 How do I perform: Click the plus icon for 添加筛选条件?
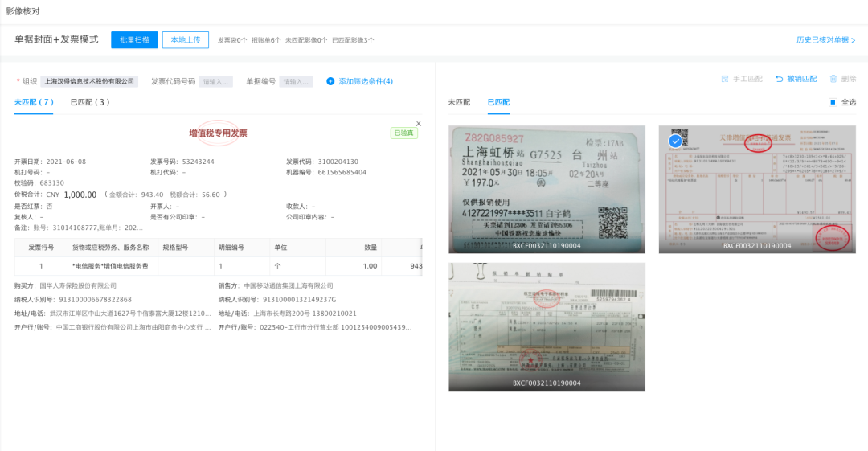tap(330, 81)
